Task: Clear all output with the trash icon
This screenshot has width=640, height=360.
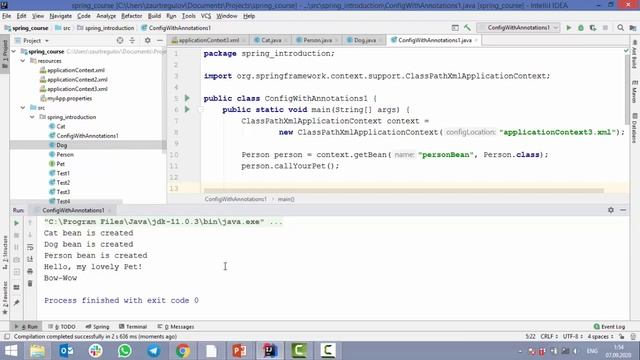Action: [x=30, y=283]
